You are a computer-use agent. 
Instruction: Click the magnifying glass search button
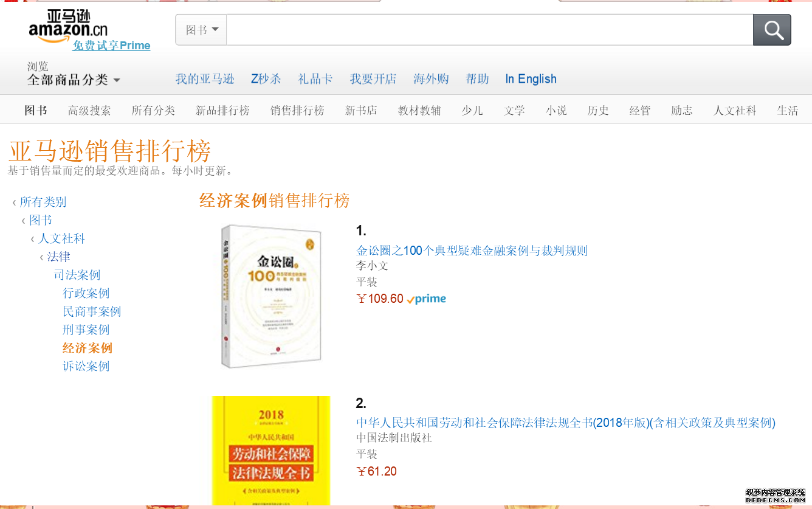pos(772,30)
